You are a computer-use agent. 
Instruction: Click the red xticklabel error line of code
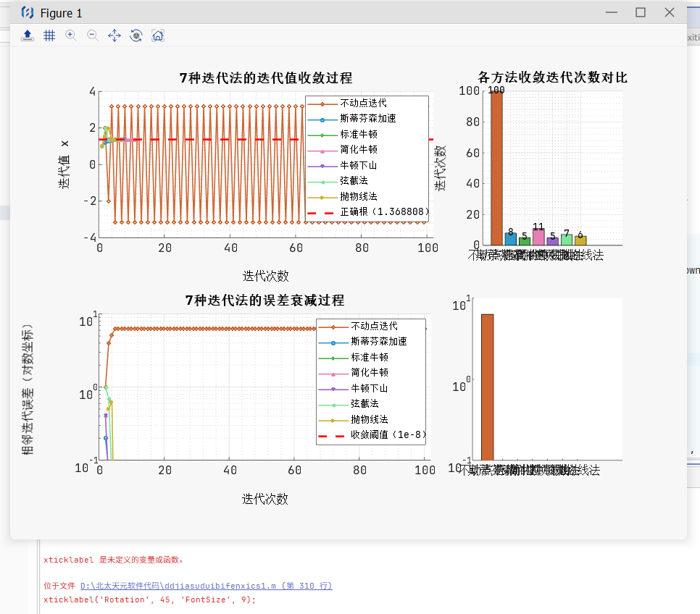(x=149, y=600)
